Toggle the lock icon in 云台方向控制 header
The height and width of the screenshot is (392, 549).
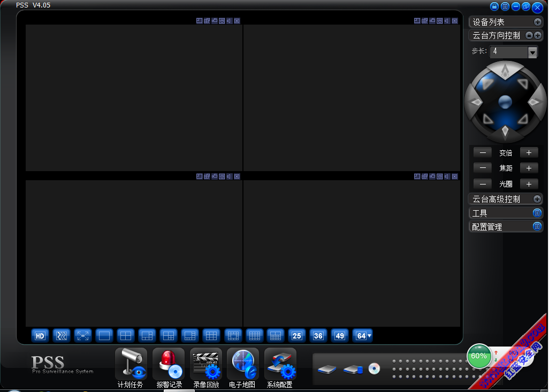pos(529,35)
